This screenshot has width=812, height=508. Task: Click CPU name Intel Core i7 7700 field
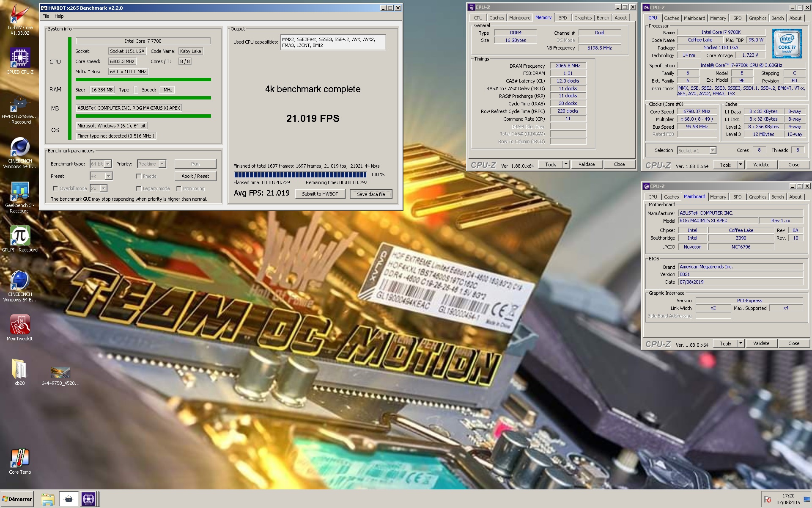[143, 41]
